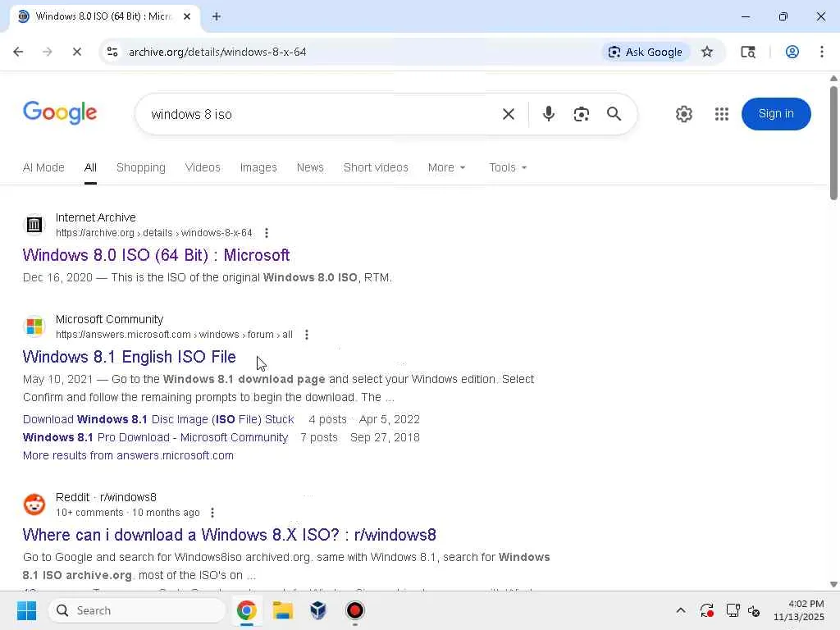
Task: Open the site information icon in the address bar
Action: (x=112, y=52)
